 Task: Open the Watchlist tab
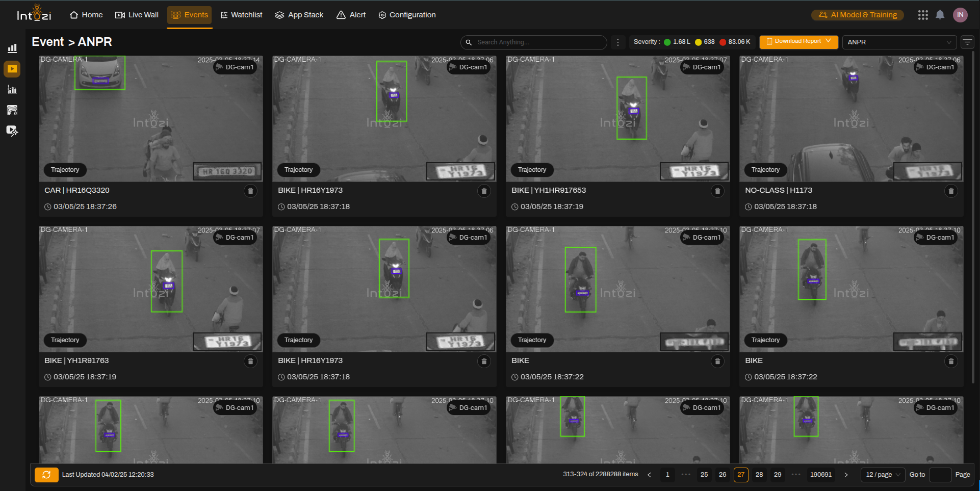[x=241, y=15]
